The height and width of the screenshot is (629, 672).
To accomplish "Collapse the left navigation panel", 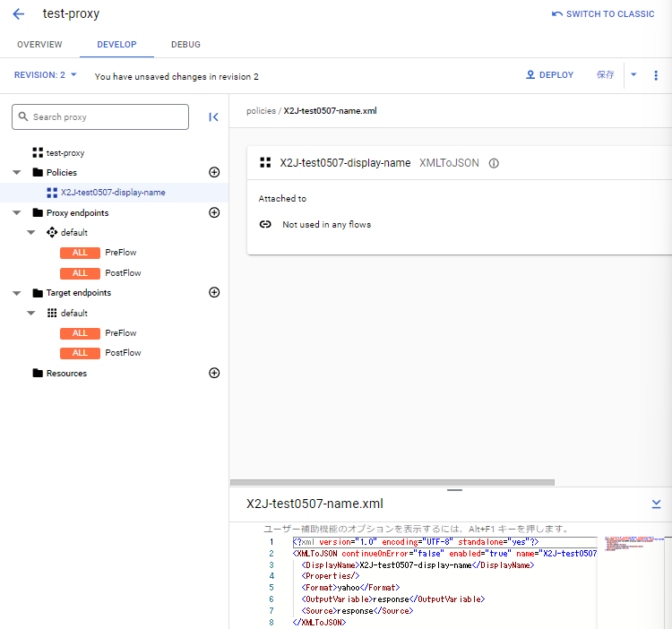I will (x=213, y=117).
